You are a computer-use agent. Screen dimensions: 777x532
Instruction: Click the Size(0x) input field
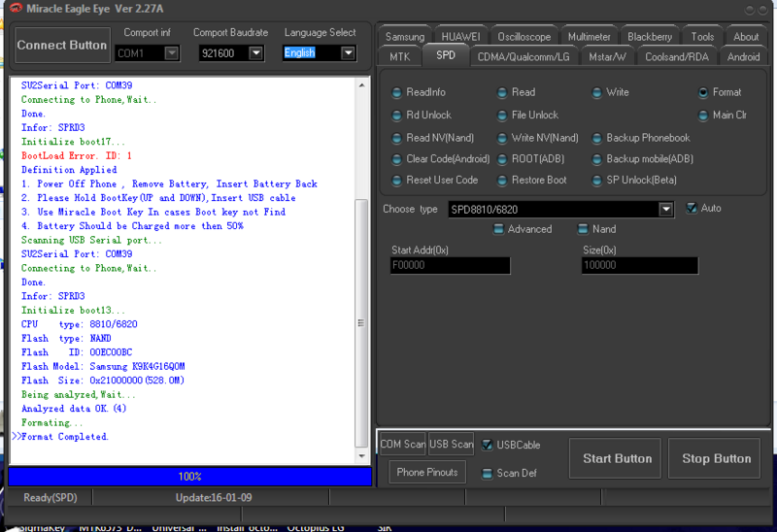(x=640, y=265)
